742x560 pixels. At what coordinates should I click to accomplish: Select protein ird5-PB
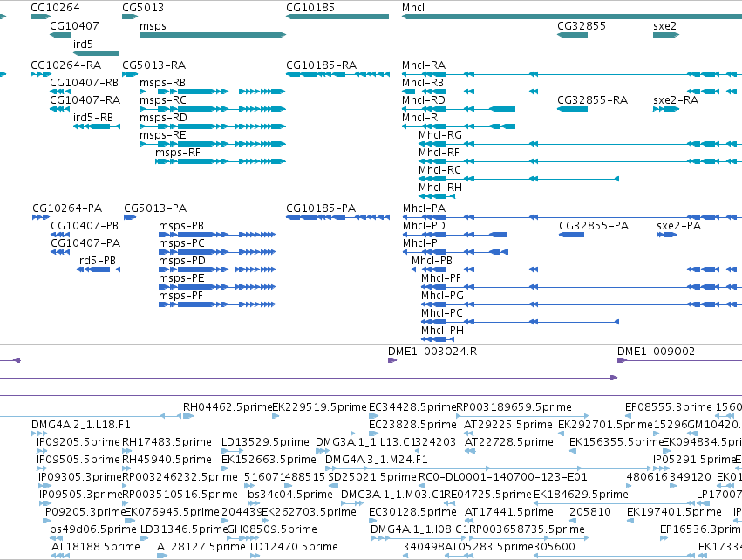(x=99, y=270)
